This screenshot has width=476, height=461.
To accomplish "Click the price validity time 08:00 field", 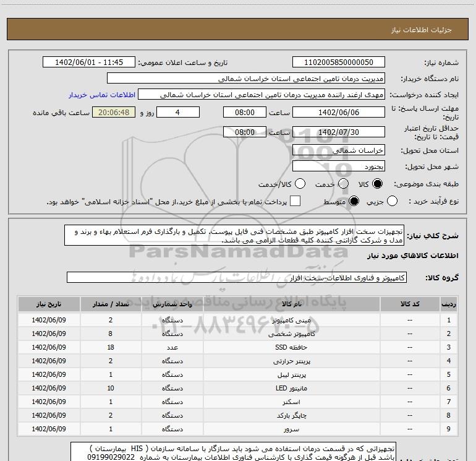I will click(x=245, y=132).
